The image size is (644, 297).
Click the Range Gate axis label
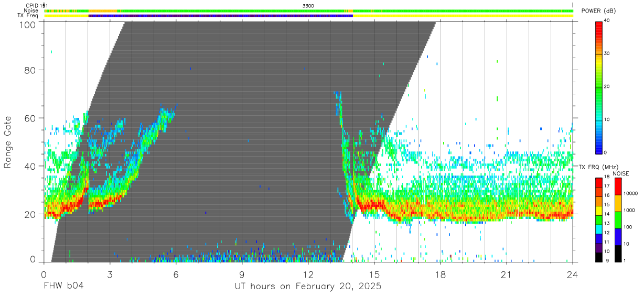click(8, 142)
